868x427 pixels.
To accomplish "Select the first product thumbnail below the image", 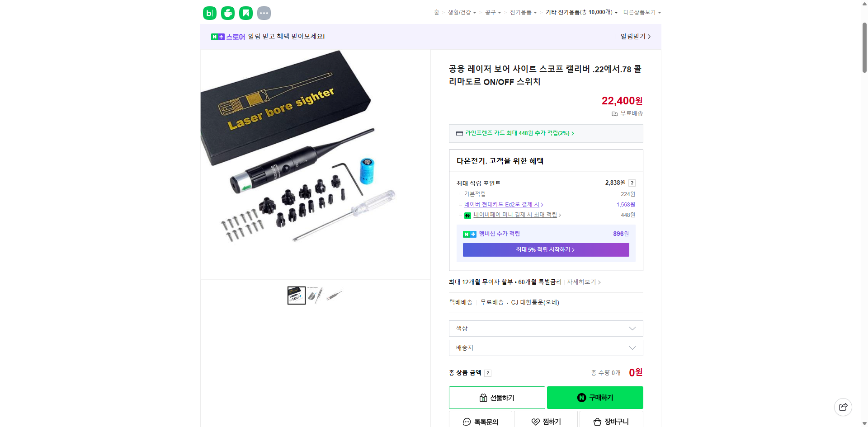I will coord(296,295).
